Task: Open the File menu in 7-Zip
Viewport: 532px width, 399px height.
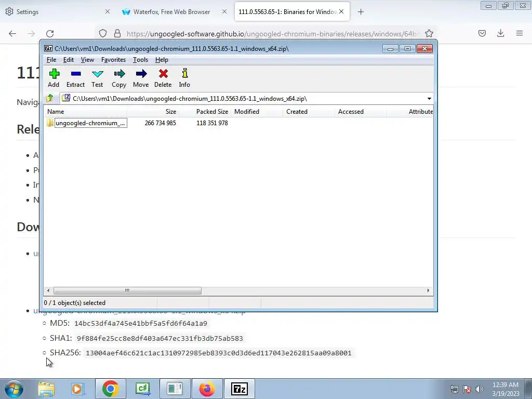Action: click(x=51, y=60)
